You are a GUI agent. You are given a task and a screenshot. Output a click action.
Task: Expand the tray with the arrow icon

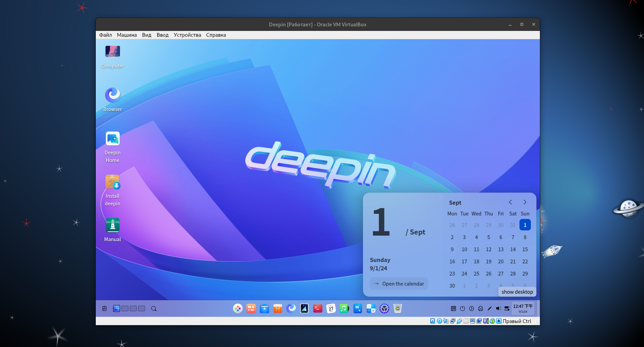472,308
